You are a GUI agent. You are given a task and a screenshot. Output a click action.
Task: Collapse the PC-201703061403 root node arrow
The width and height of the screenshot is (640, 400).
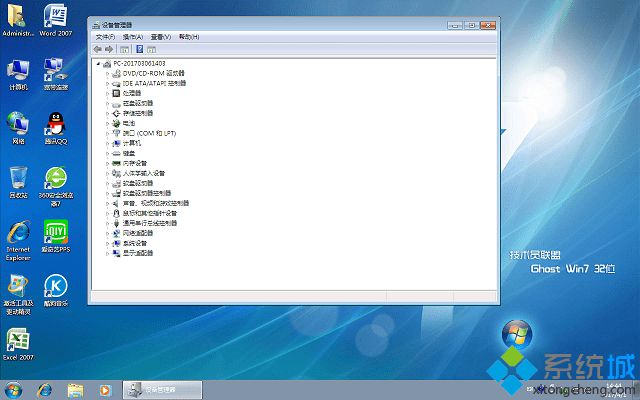pyautogui.click(x=98, y=64)
